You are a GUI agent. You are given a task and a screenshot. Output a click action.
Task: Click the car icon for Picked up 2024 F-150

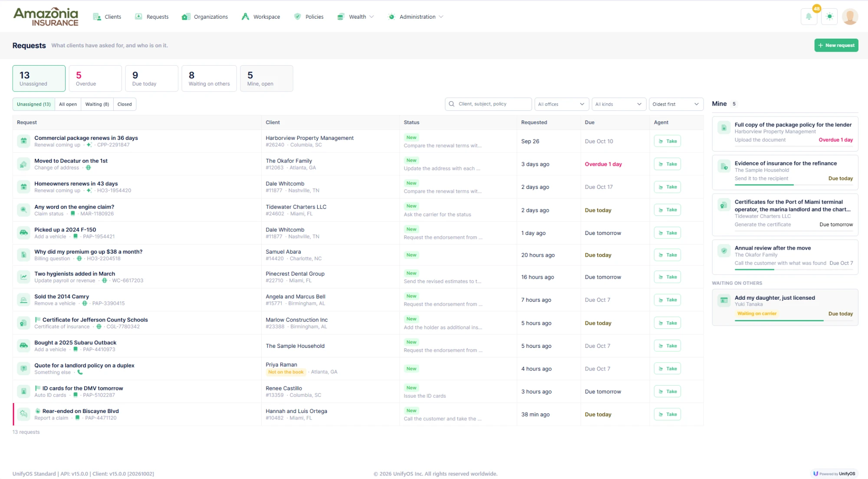[x=23, y=233]
